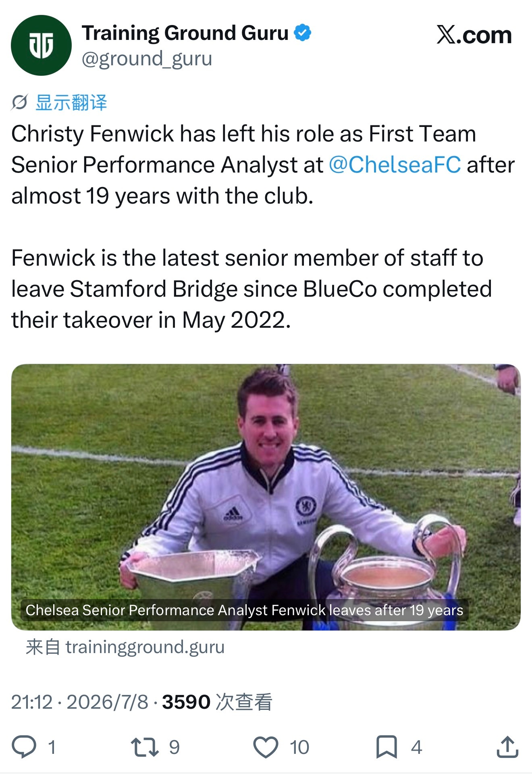The width and height of the screenshot is (532, 774).
Task: Bookmark the post with the bookmark icon
Action: 387,747
